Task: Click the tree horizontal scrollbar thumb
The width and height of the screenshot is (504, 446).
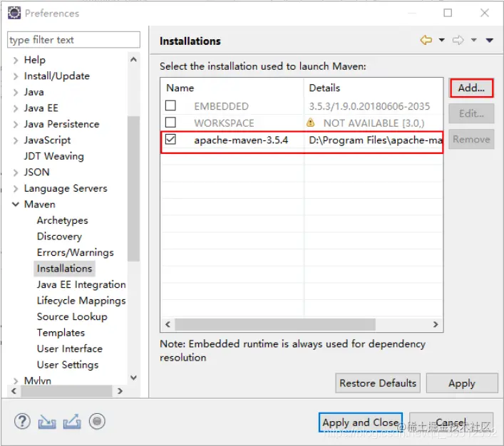Action: pyautogui.click(x=66, y=391)
